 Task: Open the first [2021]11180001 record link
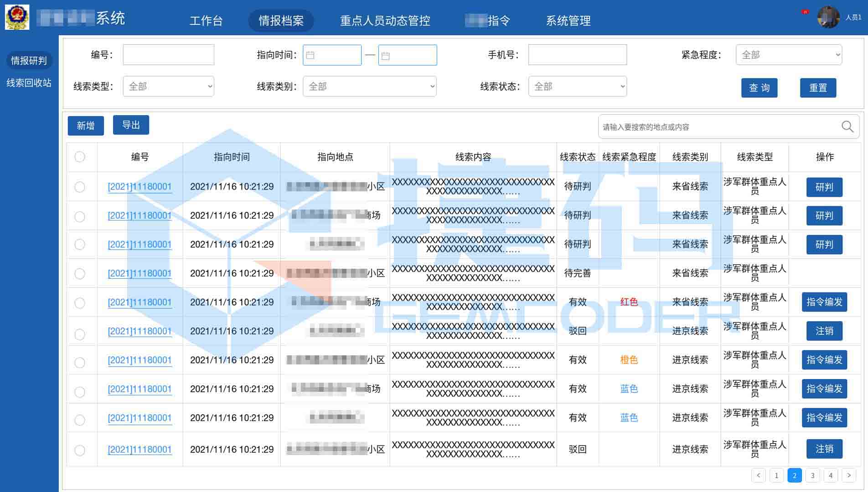click(139, 187)
